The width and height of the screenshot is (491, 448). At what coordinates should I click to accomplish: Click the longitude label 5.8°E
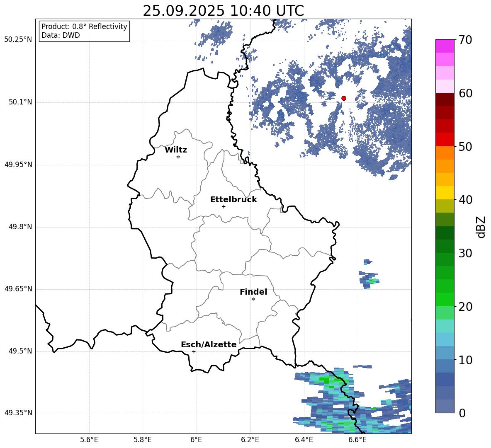[x=143, y=440]
